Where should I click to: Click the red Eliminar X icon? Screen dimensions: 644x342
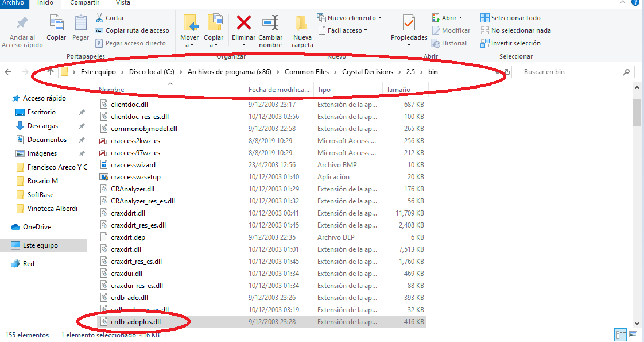(x=243, y=22)
